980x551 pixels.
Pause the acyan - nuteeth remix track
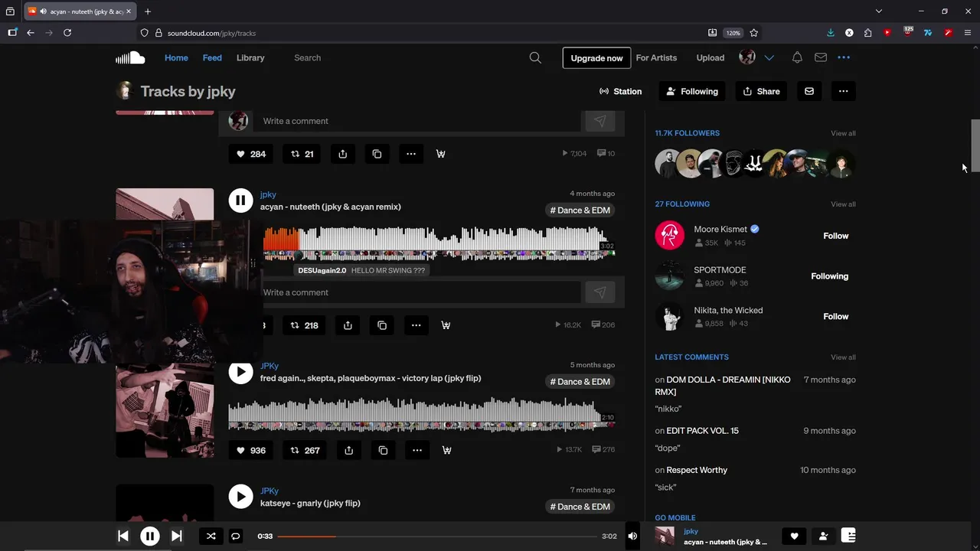240,201
